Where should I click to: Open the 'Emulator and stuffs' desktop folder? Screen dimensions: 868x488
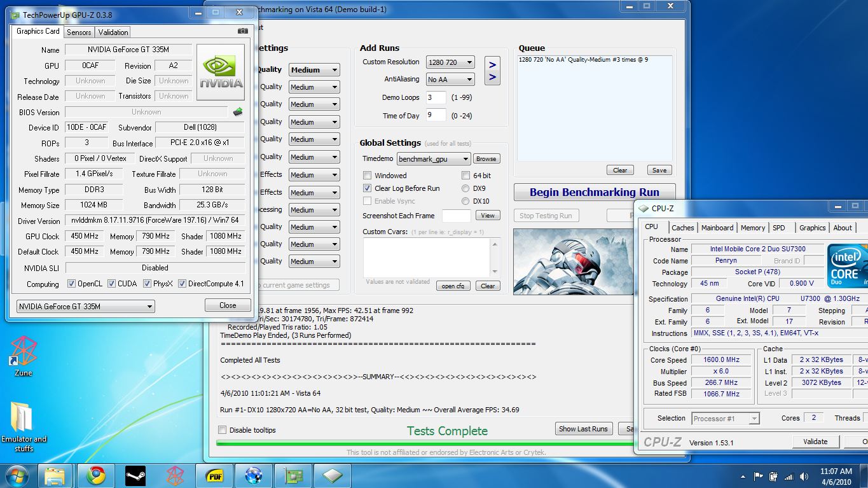click(x=23, y=427)
